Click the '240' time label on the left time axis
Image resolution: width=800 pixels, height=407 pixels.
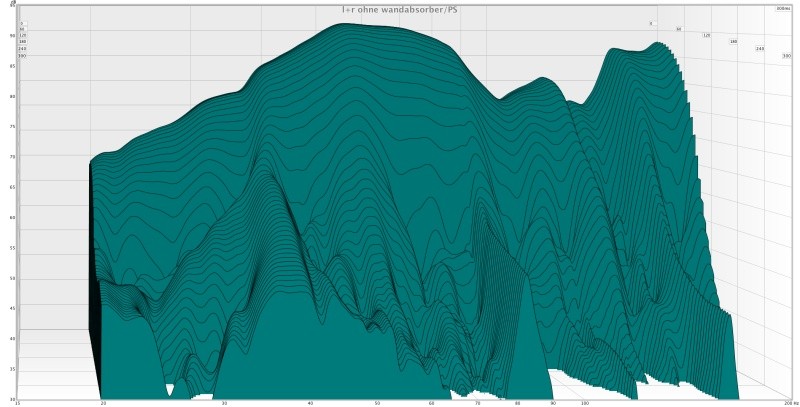22,48
